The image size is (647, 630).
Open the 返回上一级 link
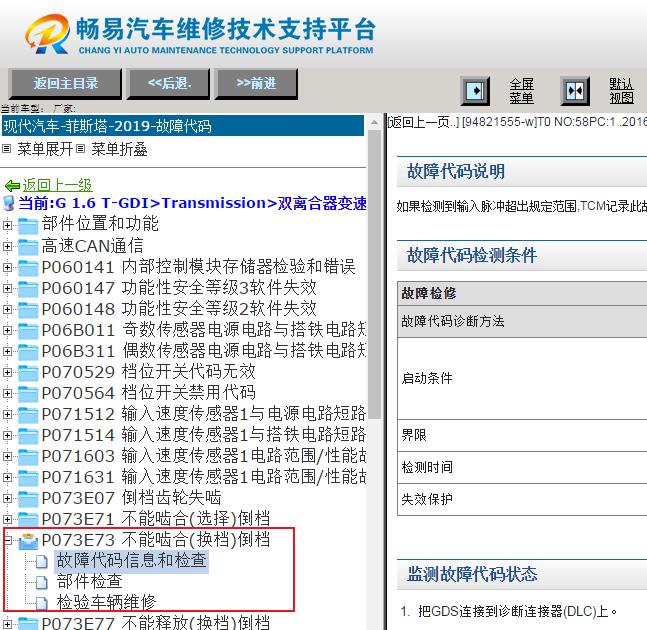57,185
